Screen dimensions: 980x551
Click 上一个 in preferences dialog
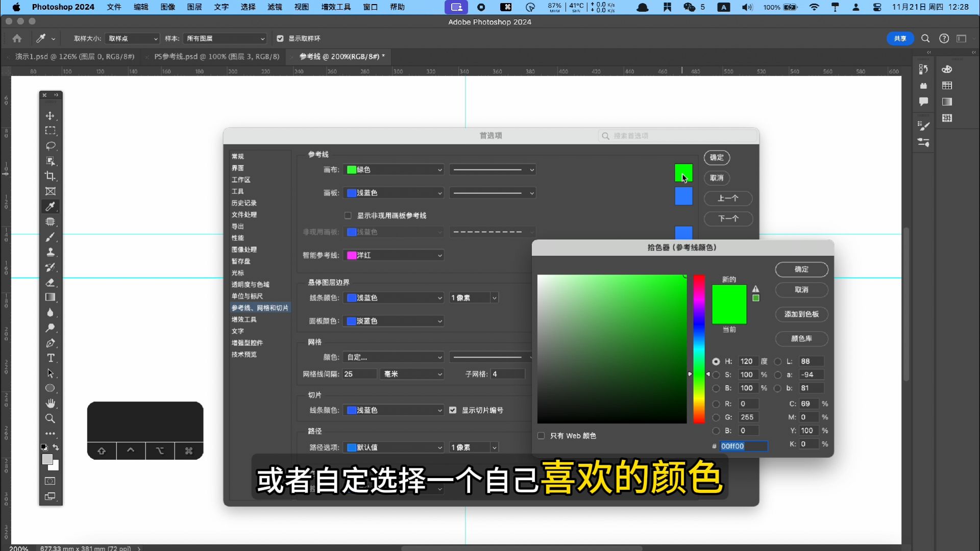(728, 198)
